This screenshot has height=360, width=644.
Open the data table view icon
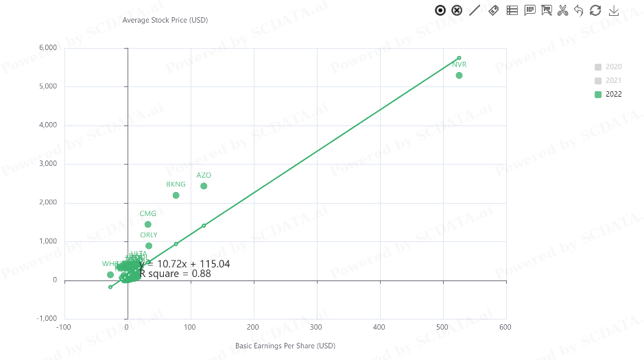512,10
